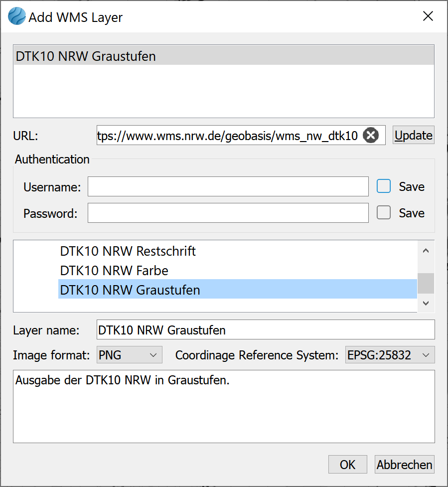Image resolution: width=448 pixels, height=487 pixels.
Task: Click the layer list scrollbar thumb
Action: 426,283
